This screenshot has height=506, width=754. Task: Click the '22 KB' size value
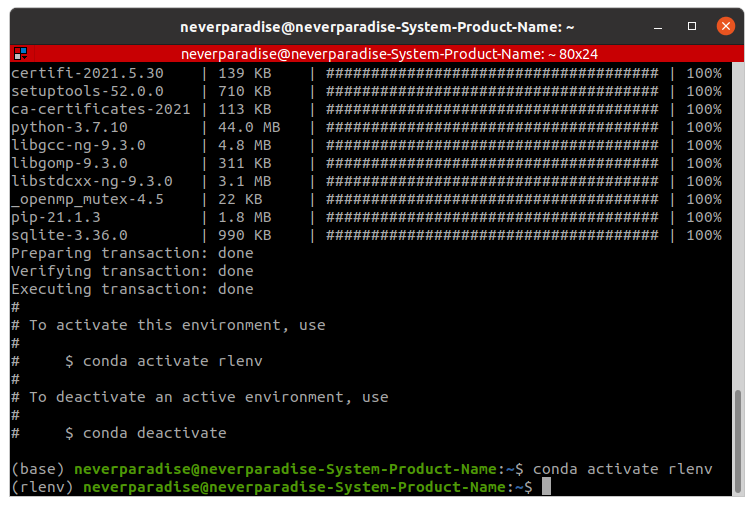click(x=240, y=199)
